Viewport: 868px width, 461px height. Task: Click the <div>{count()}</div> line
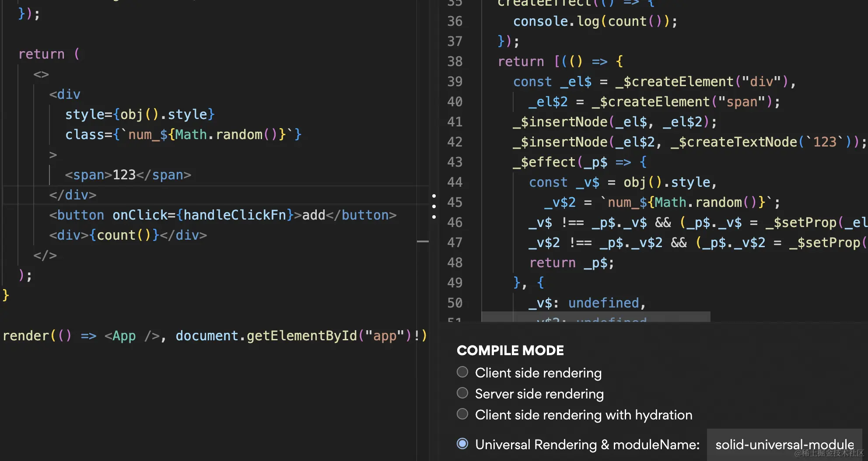pos(128,235)
